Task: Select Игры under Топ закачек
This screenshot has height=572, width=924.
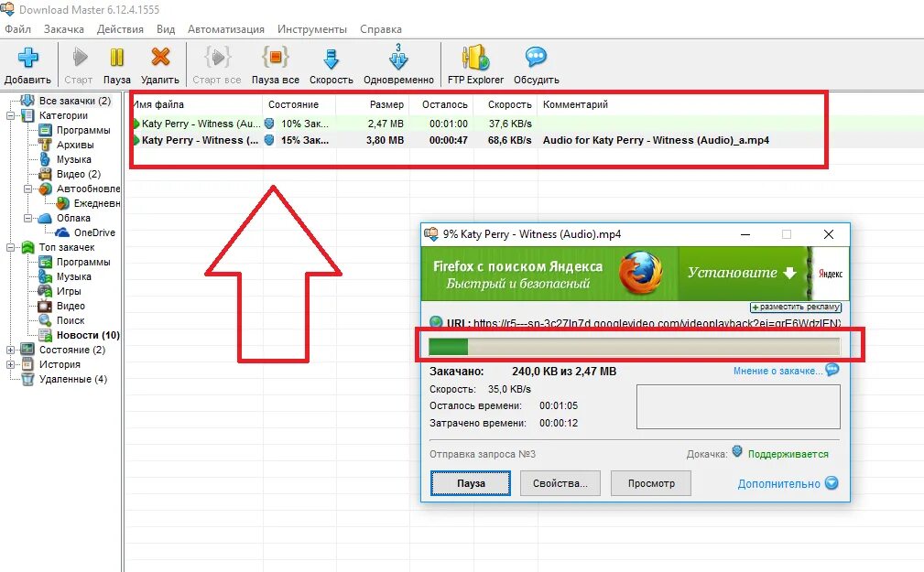Action: click(69, 291)
